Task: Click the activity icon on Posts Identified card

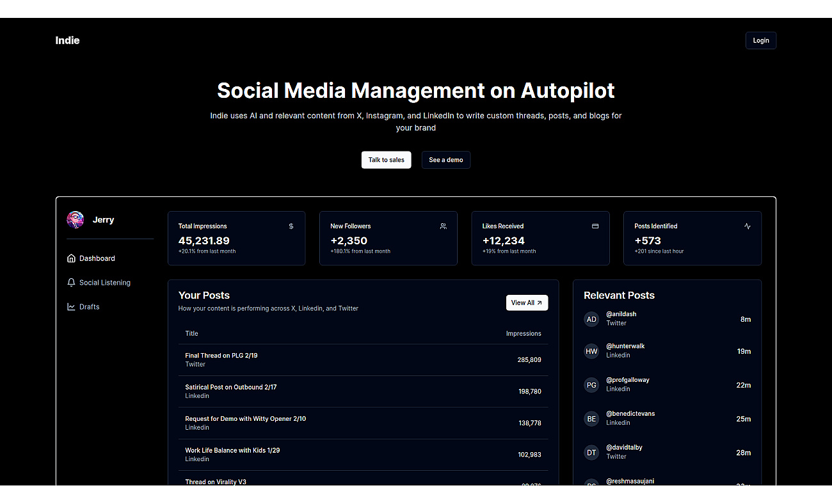Action: [748, 226]
